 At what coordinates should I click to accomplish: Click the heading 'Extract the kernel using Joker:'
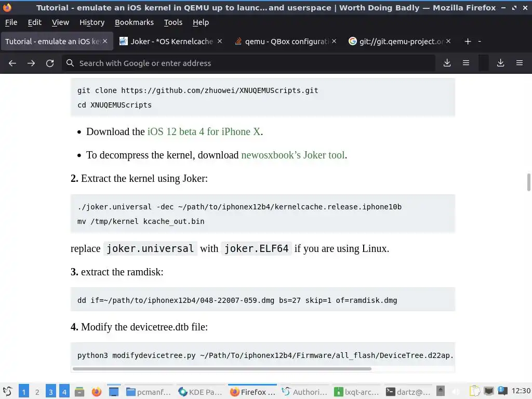[144, 179]
